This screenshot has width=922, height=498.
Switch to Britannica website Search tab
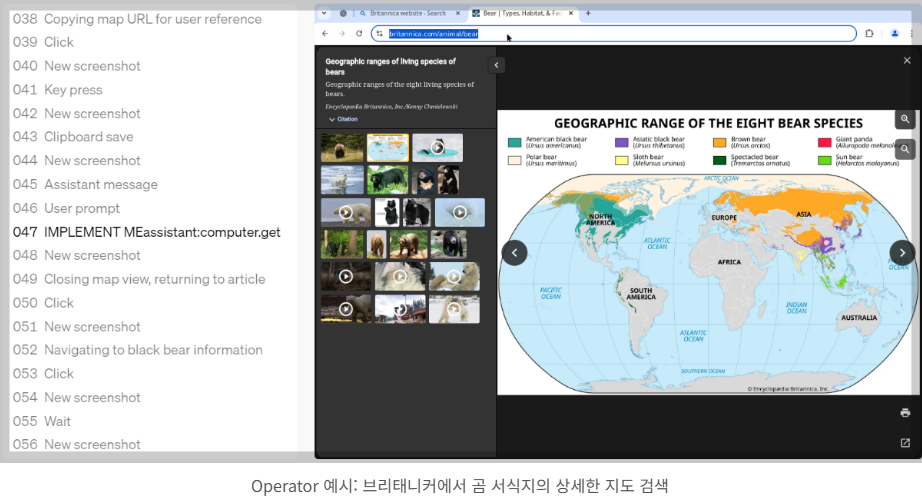[x=407, y=13]
